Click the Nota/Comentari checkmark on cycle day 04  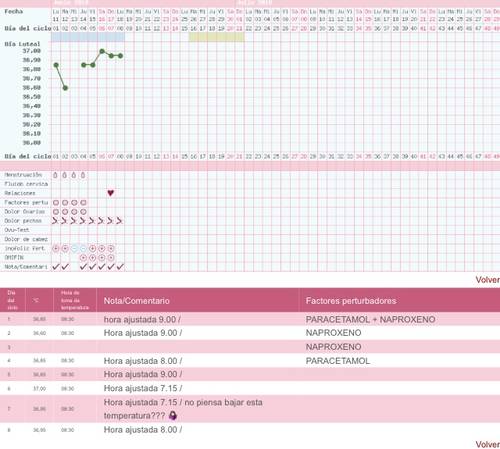coord(83,266)
